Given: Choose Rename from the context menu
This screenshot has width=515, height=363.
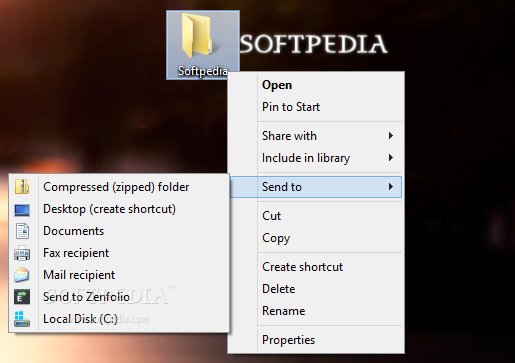Looking at the screenshot, I should point(316,311).
